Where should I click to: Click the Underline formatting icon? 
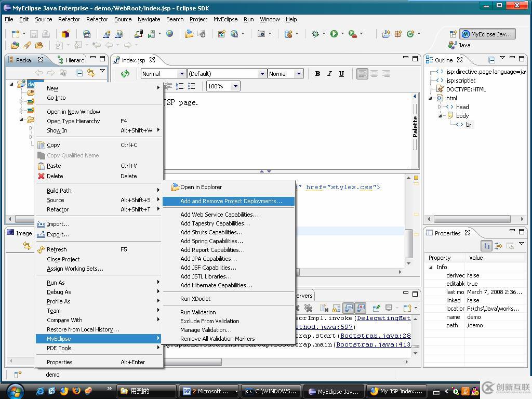coord(341,74)
